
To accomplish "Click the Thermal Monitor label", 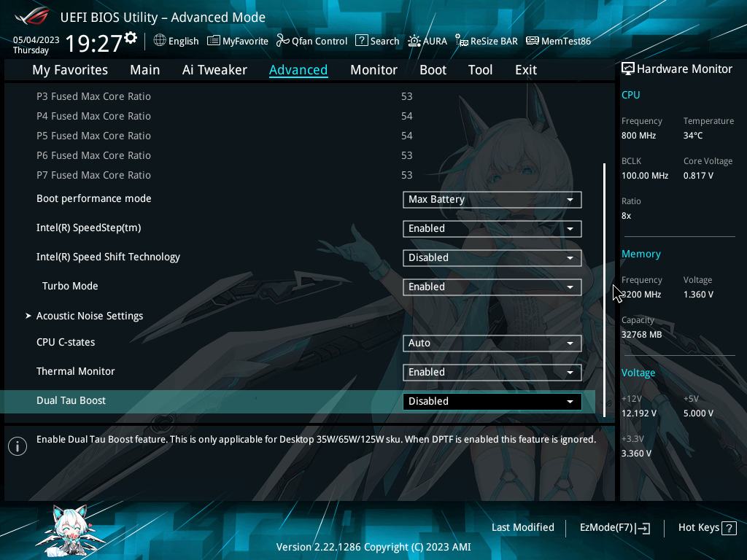I will pyautogui.click(x=75, y=371).
